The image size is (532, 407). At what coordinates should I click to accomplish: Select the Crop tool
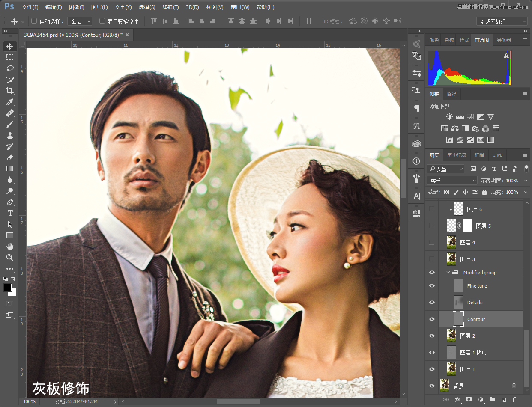(x=10, y=91)
